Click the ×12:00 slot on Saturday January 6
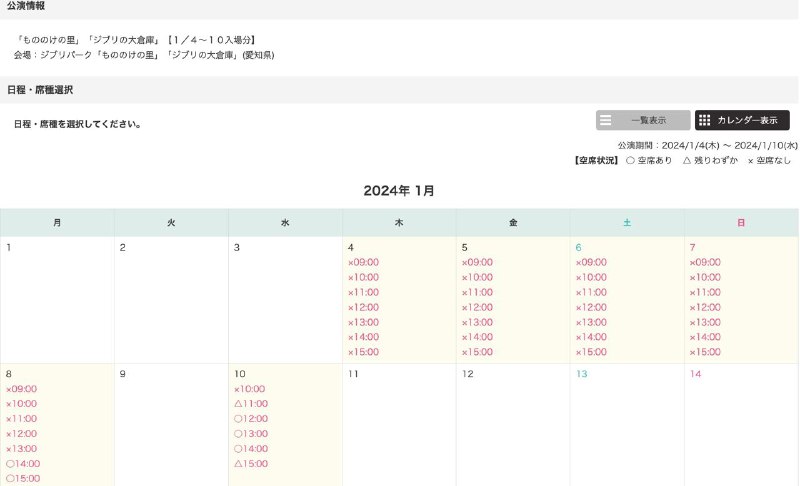The height and width of the screenshot is (486, 800). click(591, 307)
